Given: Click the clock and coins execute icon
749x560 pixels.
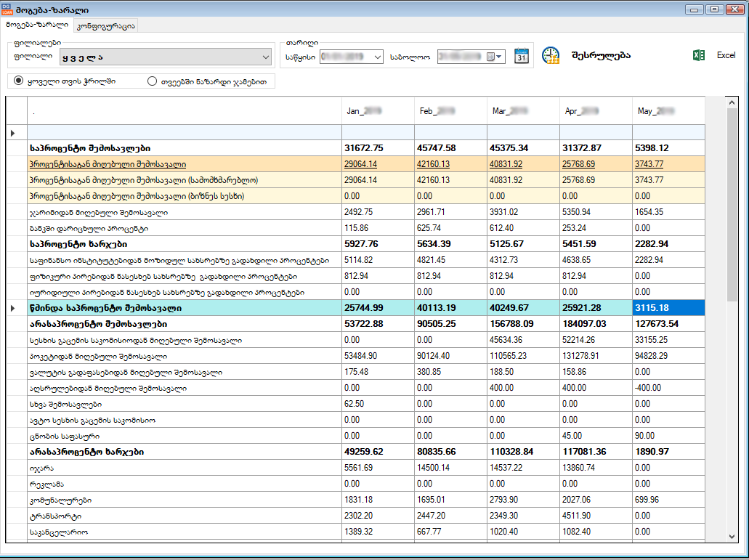Looking at the screenshot, I should tap(551, 56).
